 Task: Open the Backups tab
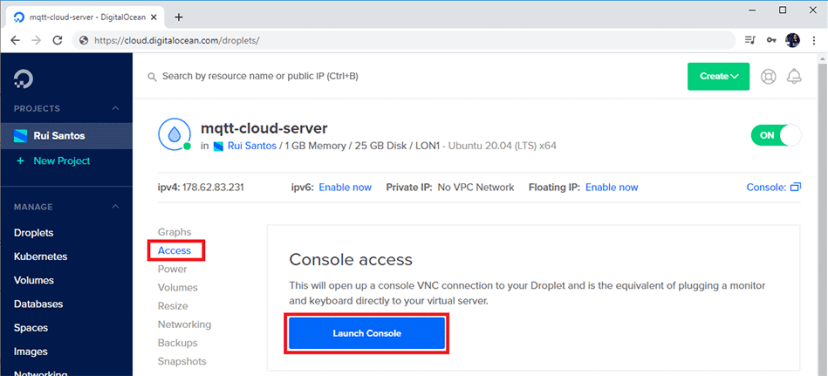177,343
